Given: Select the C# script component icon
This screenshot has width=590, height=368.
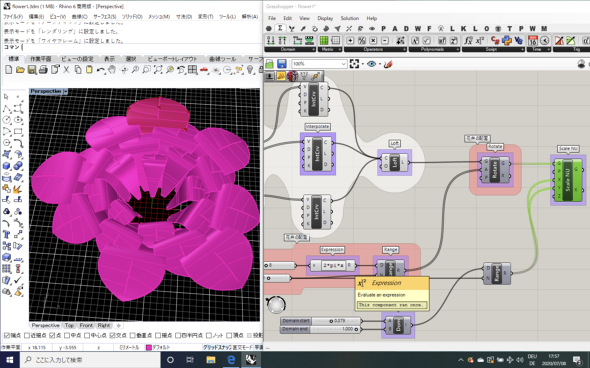Looking at the screenshot, I should (x=495, y=40).
